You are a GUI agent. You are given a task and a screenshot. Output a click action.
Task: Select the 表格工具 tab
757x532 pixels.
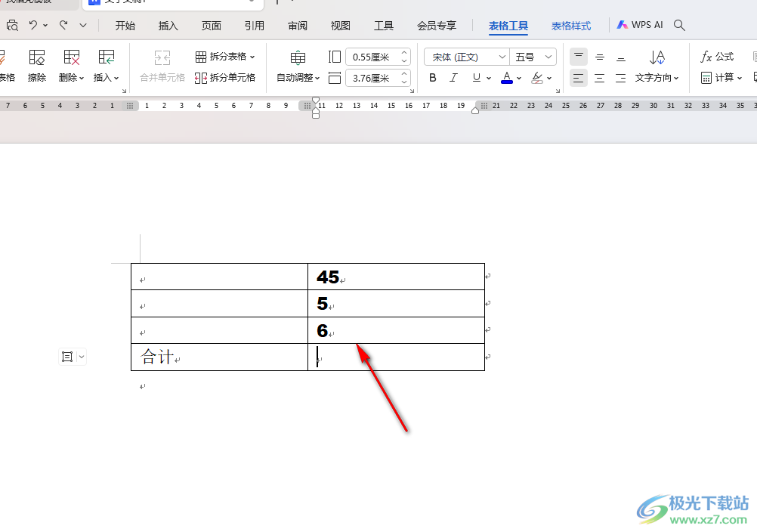click(508, 26)
